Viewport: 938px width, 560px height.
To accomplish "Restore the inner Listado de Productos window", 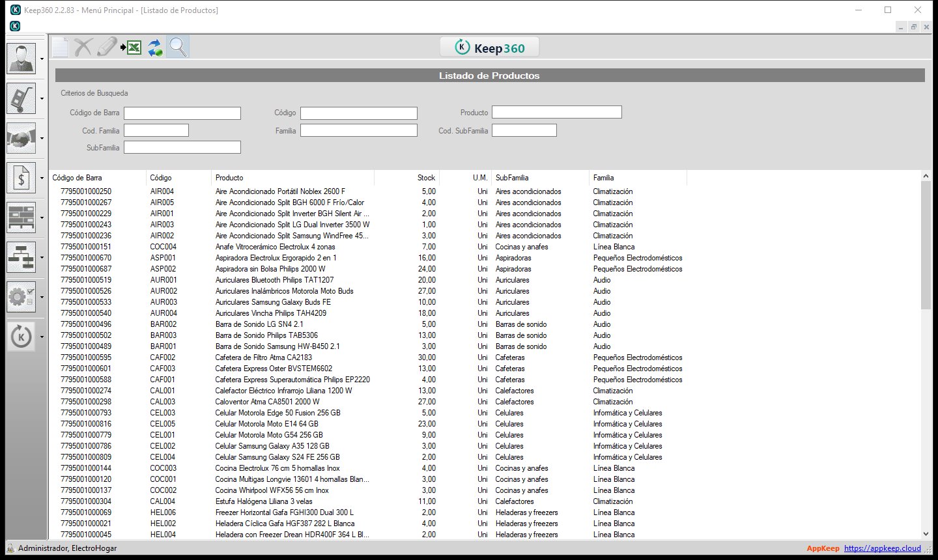I will tap(914, 27).
